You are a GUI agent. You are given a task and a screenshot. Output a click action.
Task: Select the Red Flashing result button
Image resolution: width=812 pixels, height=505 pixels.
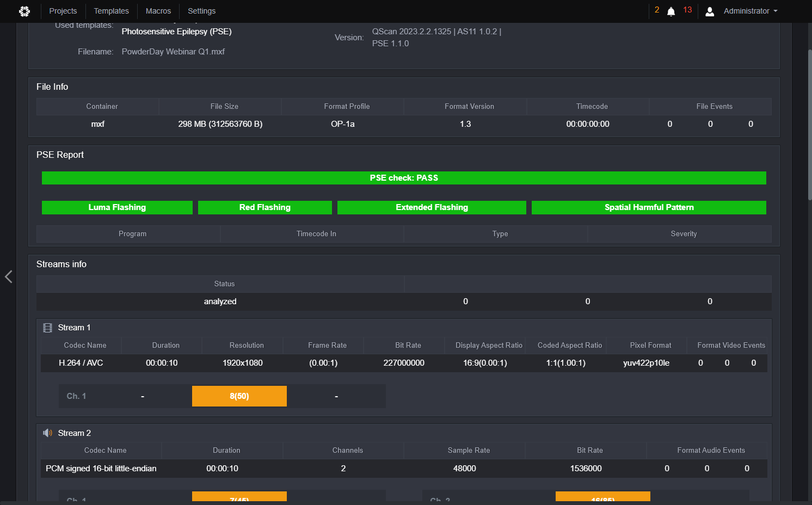(x=265, y=207)
